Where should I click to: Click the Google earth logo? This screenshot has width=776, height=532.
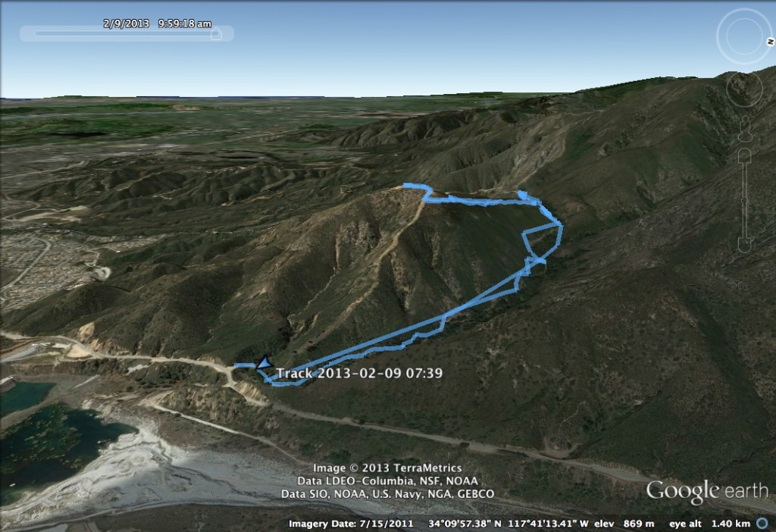click(x=707, y=491)
